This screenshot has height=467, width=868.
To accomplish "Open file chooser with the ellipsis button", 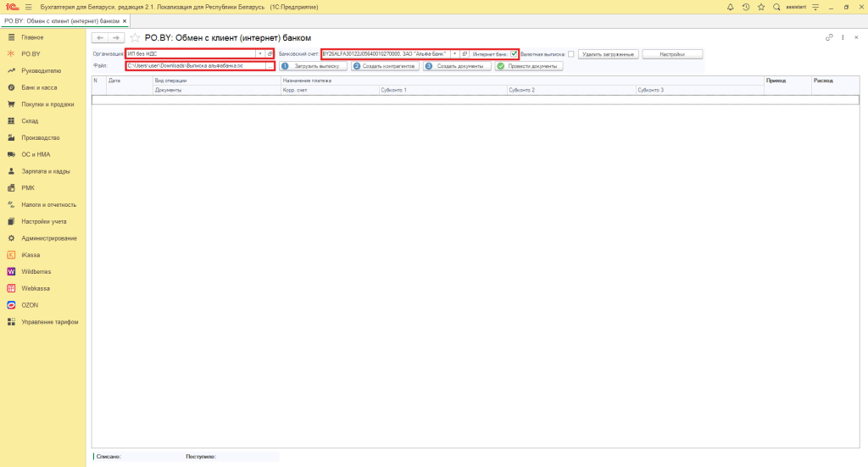I will click(270, 65).
